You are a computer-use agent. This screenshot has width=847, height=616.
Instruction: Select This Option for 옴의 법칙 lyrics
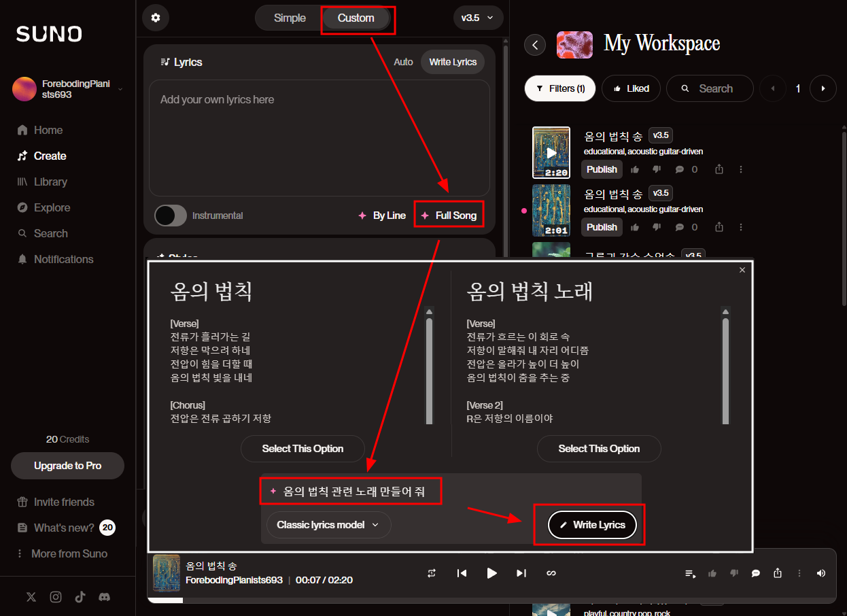point(302,449)
